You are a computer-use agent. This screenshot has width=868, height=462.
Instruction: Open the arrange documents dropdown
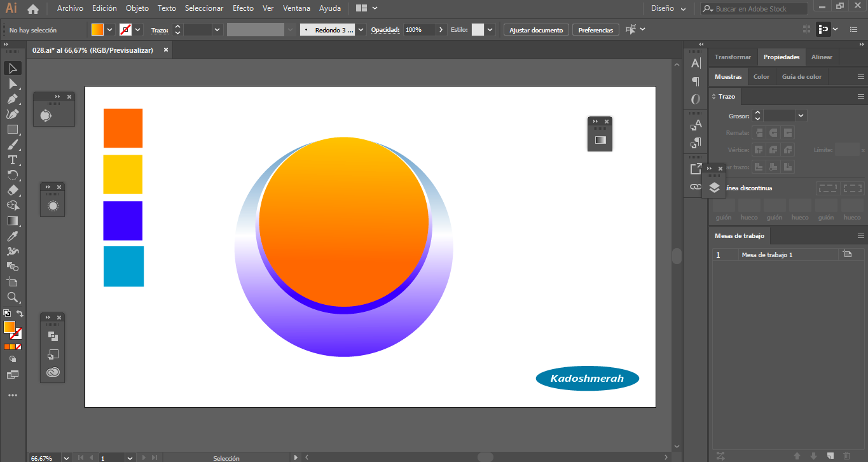point(367,9)
